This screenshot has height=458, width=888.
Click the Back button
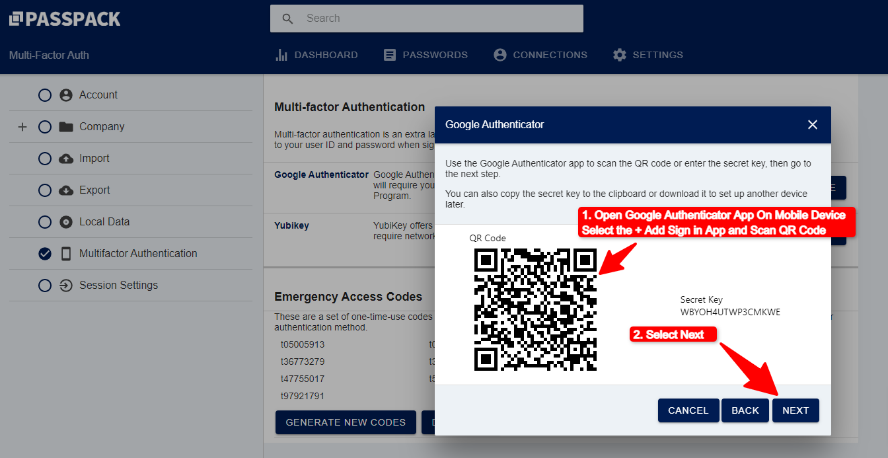pos(745,410)
